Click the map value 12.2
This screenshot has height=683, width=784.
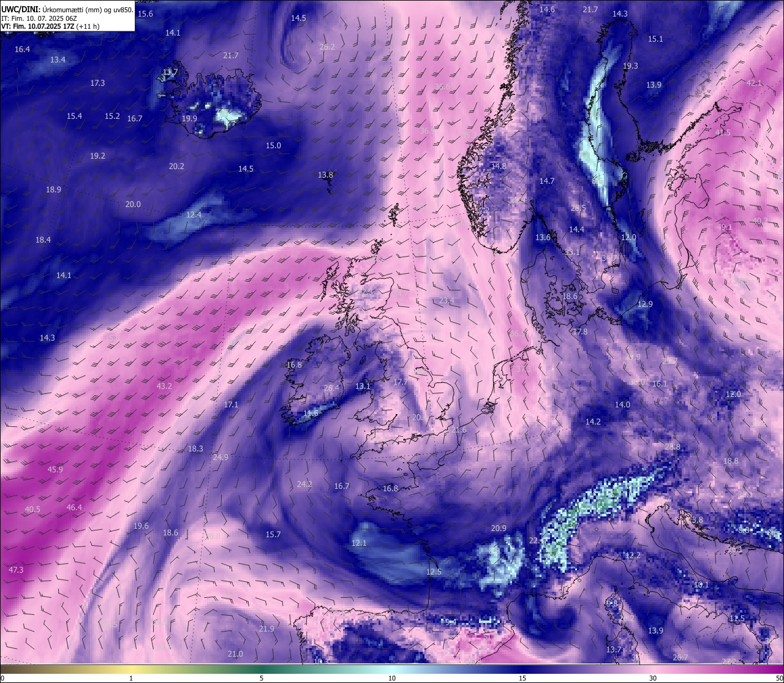633,555
